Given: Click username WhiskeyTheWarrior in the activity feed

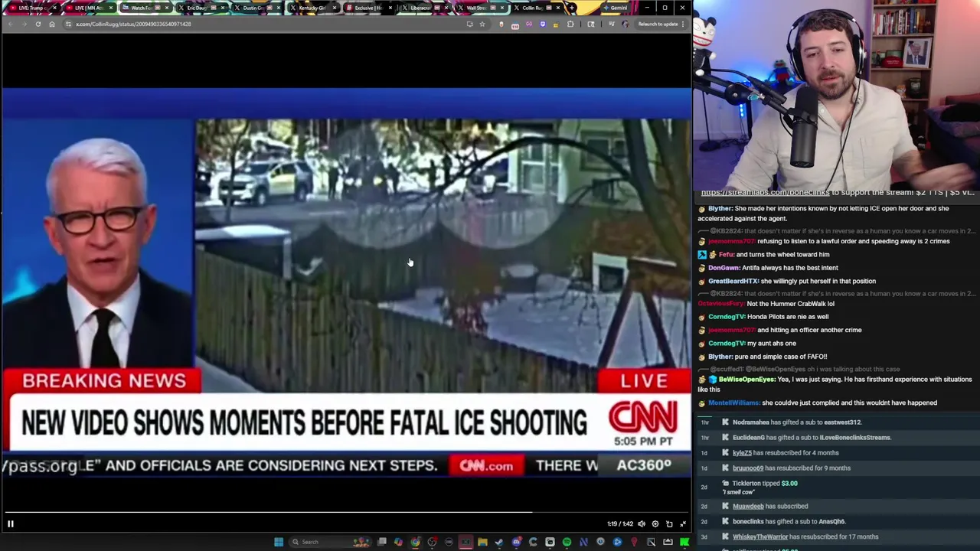Looking at the screenshot, I should (760, 537).
